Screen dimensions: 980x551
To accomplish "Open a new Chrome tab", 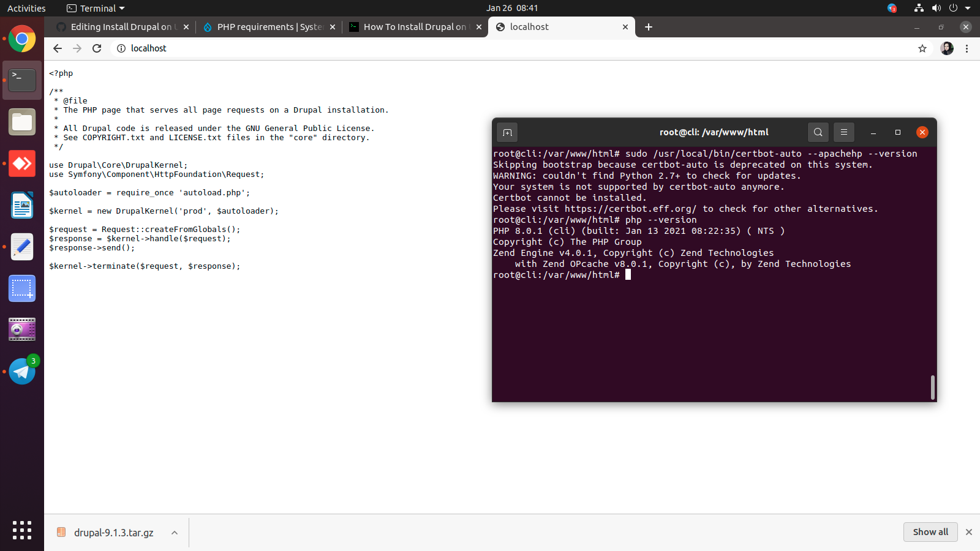I will click(649, 27).
